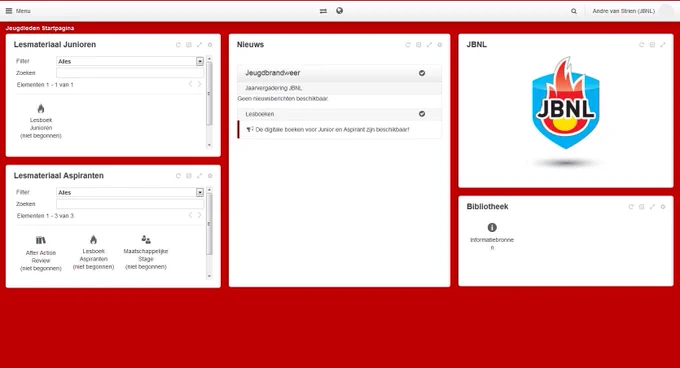This screenshot has width=680, height=368.
Task: Open the search magnifier icon
Action: coord(574,11)
